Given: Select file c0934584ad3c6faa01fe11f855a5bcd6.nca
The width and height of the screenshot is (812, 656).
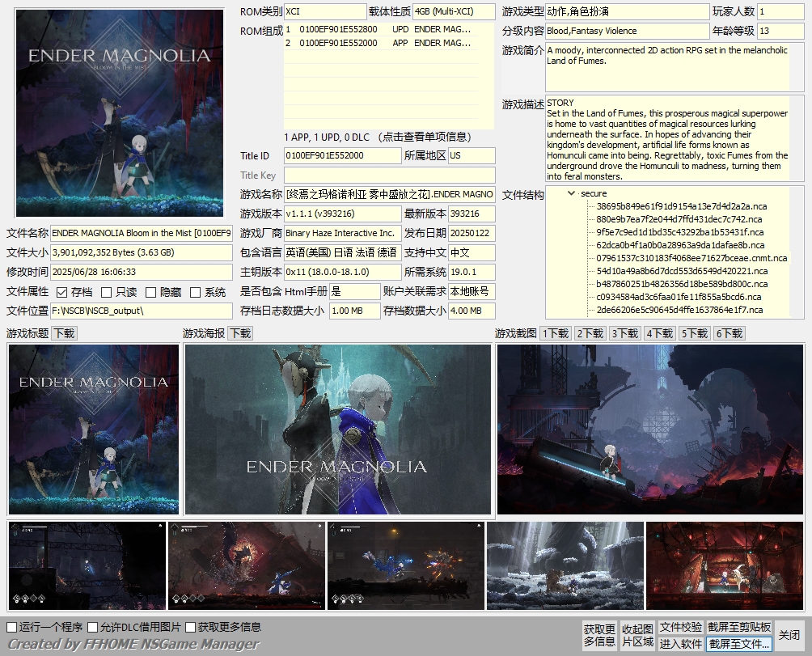Looking at the screenshot, I should [x=679, y=297].
